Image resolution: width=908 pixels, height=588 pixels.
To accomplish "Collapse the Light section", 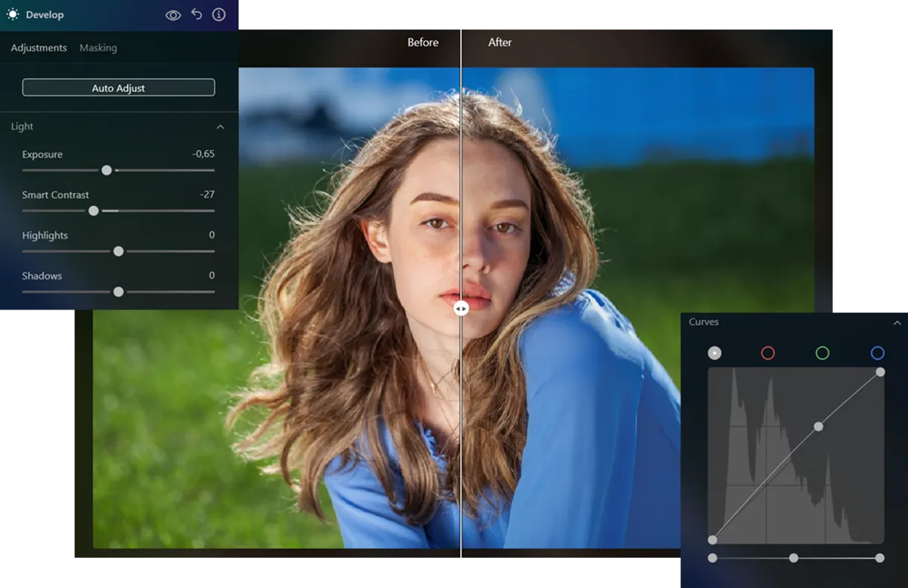I will pyautogui.click(x=220, y=126).
